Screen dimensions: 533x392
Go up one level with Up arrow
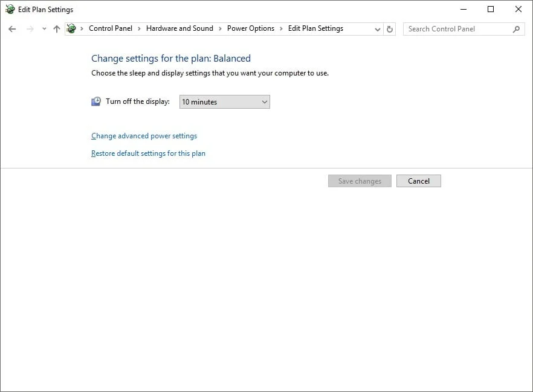point(57,29)
